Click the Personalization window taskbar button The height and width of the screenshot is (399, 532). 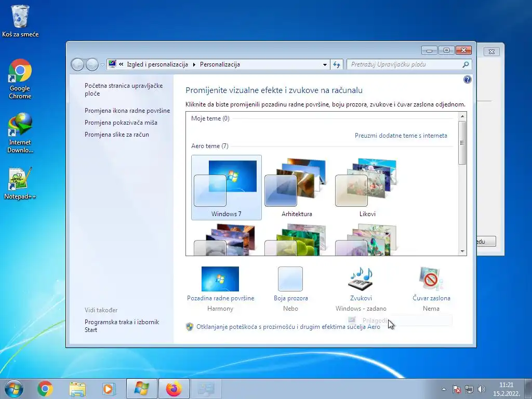206,389
